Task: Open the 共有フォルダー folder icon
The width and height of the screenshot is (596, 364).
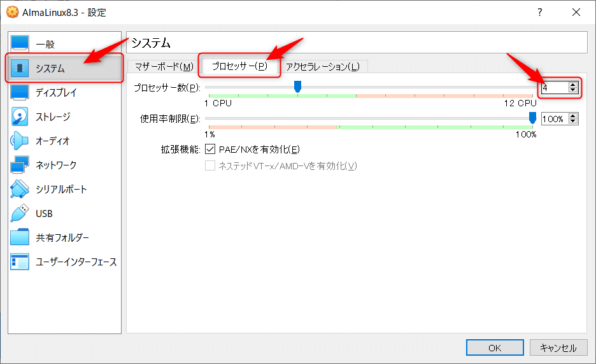Action: [20, 237]
